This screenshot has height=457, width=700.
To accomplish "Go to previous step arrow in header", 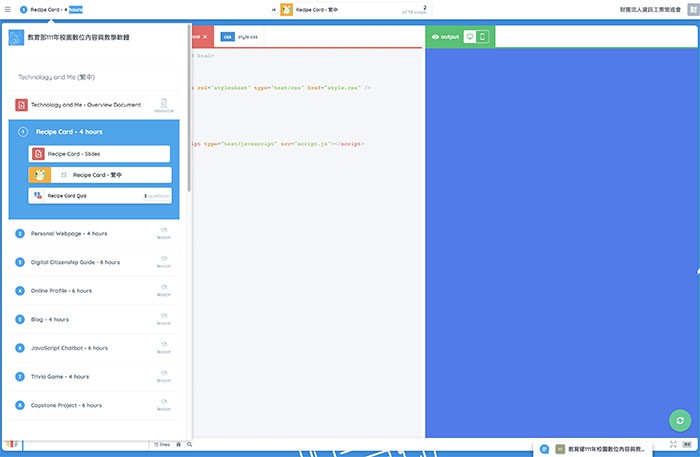I will coord(273,10).
